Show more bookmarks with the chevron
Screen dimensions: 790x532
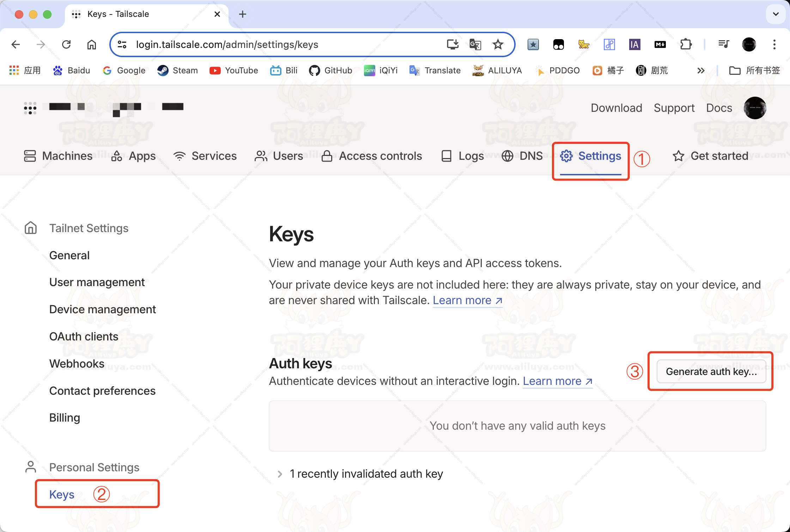701,71
